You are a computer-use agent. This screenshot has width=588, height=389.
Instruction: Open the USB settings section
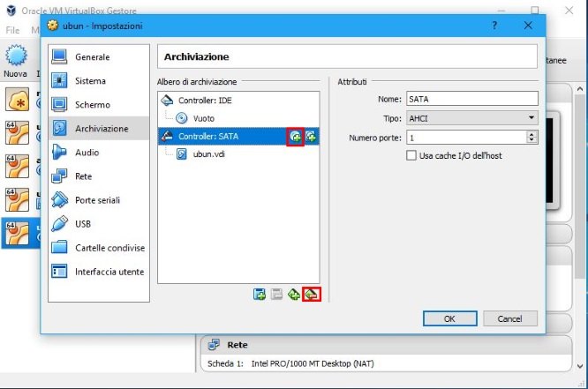point(82,224)
